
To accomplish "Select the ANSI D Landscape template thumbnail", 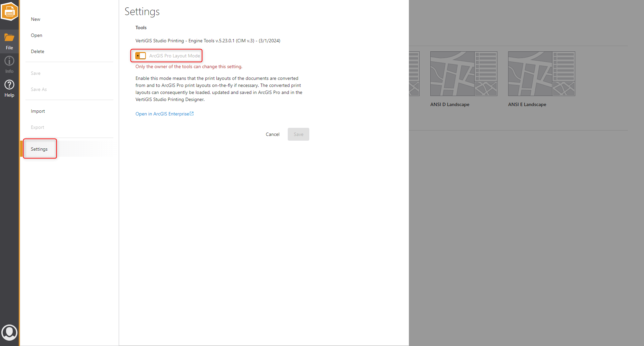I will (464, 73).
